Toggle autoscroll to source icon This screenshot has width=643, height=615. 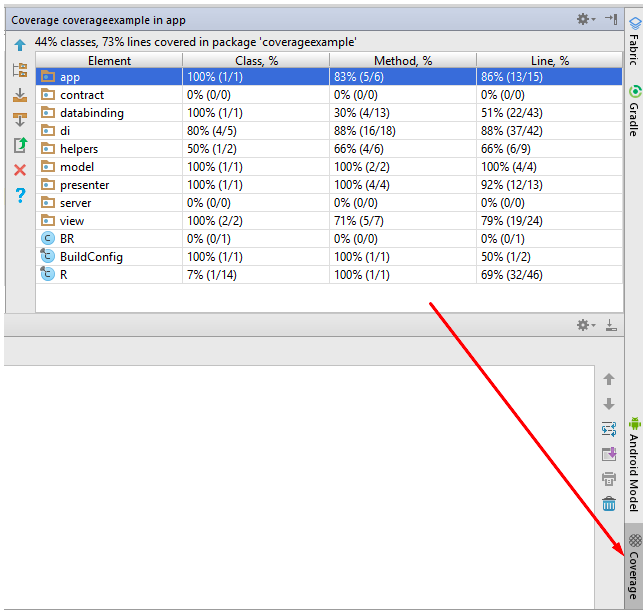click(20, 95)
